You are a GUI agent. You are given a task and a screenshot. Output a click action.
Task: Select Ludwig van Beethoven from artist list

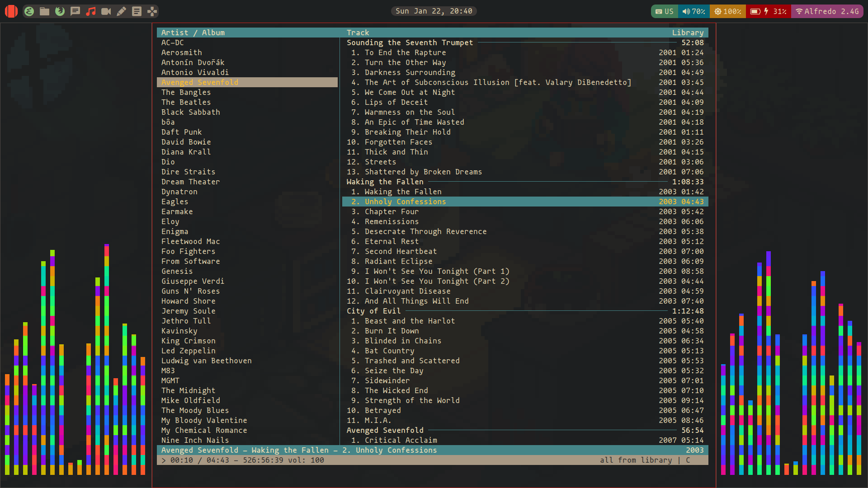point(206,361)
